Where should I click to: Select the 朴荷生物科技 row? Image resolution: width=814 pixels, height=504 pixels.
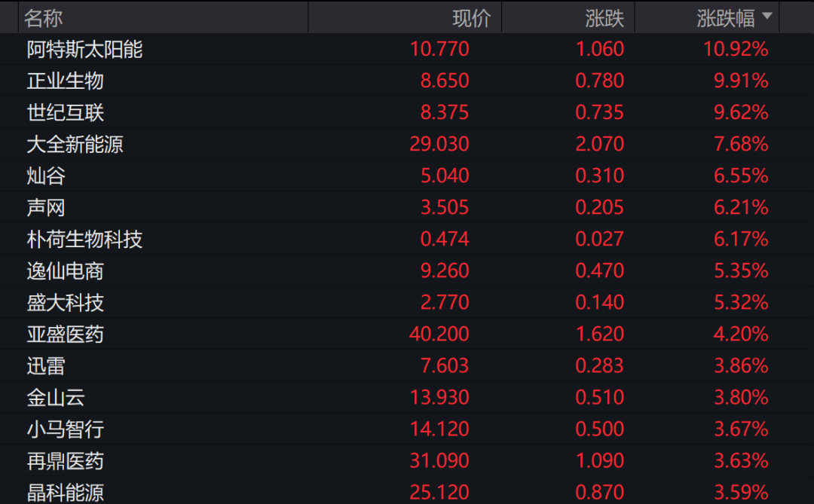click(x=84, y=240)
